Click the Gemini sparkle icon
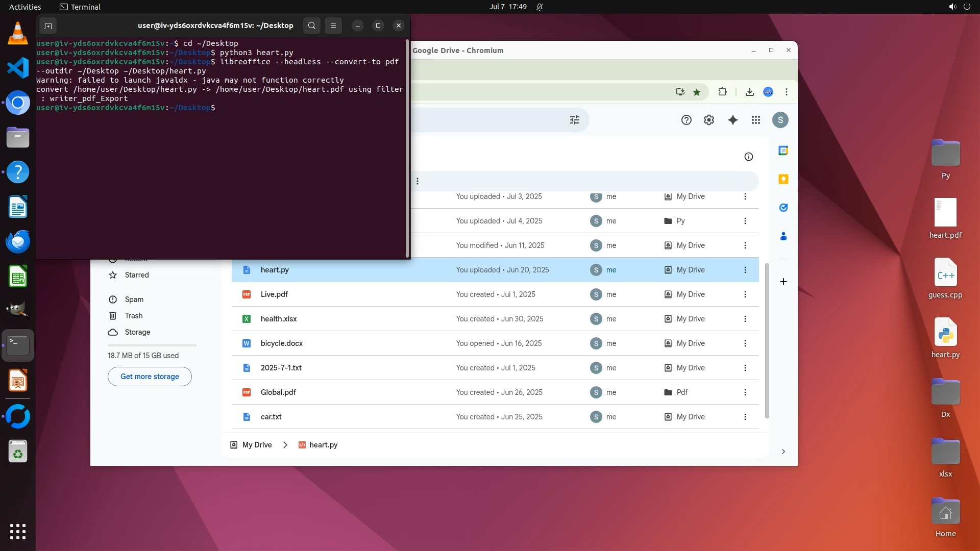The image size is (980, 551). point(732,120)
